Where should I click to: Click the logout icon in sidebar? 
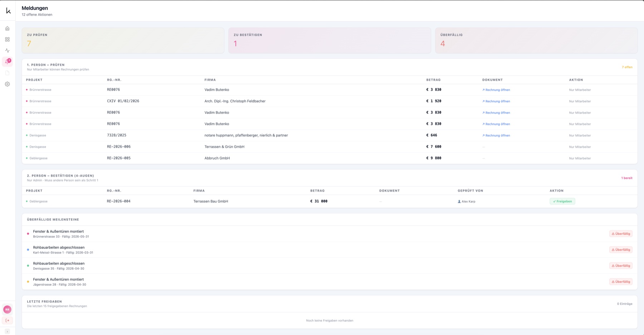click(7, 320)
